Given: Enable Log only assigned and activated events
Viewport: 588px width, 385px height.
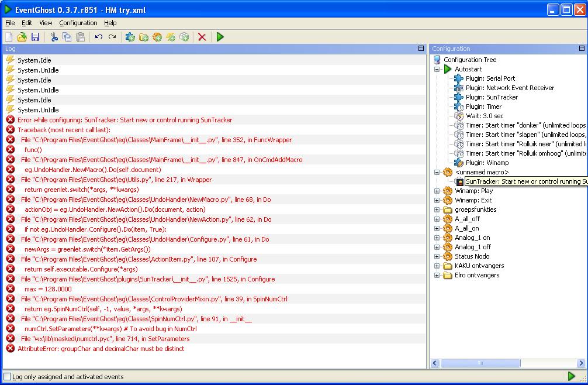Looking at the screenshot, I should tap(7, 376).
